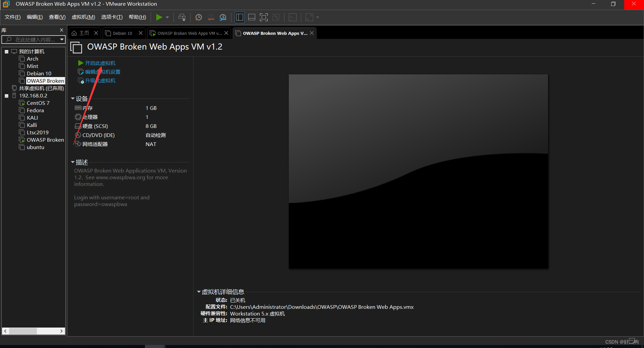
Task: Toggle the thumbnail bar view icon
Action: click(x=252, y=17)
